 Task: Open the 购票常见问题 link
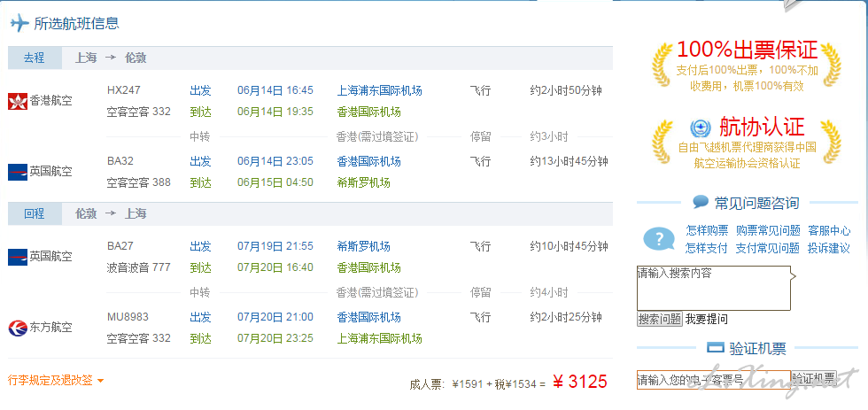pyautogui.click(x=768, y=230)
